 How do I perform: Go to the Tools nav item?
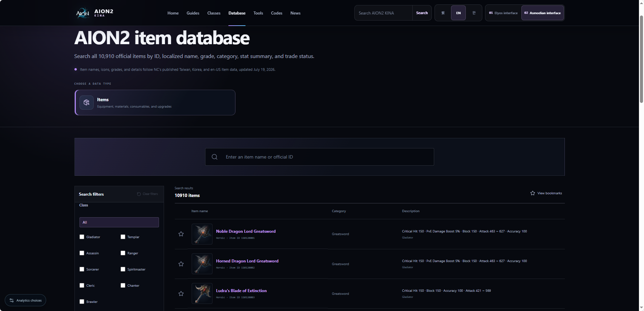pyautogui.click(x=258, y=13)
